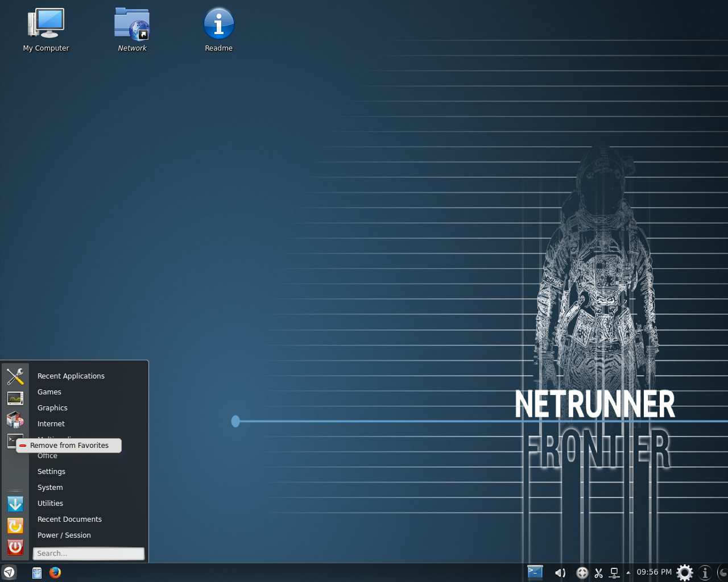Open the Office category

pos(47,456)
